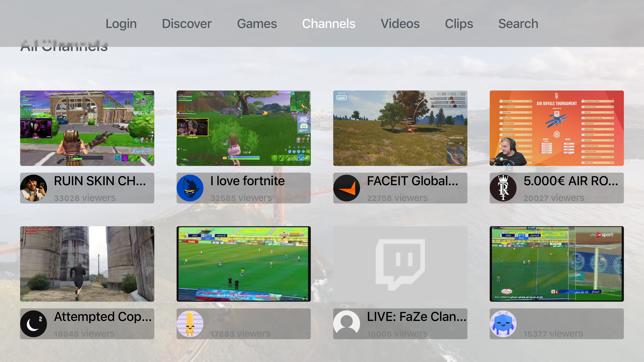Click the yellow character channel avatar
The image size is (644, 362).
[190, 324]
